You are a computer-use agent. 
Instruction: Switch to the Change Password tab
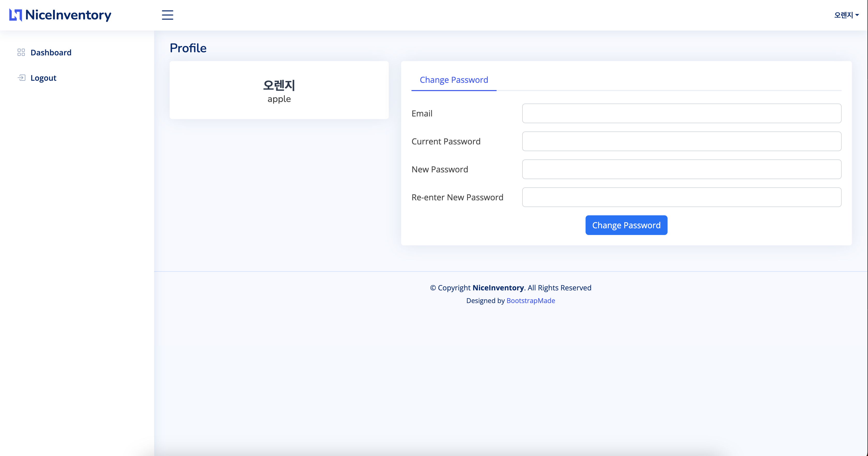454,80
